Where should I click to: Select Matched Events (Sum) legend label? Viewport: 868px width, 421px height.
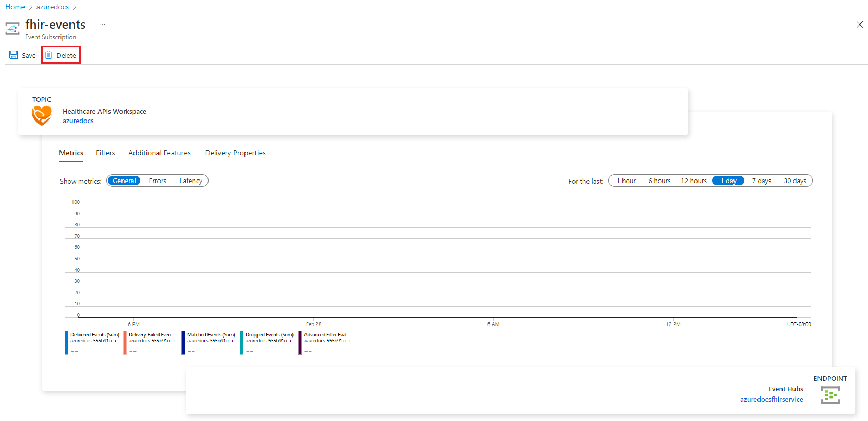211,335
